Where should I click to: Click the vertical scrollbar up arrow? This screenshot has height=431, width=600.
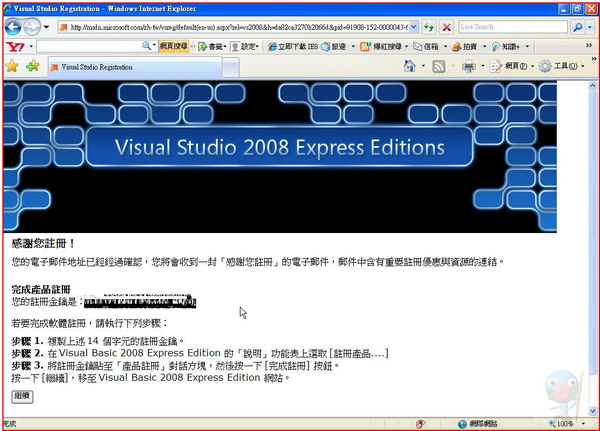click(x=593, y=86)
